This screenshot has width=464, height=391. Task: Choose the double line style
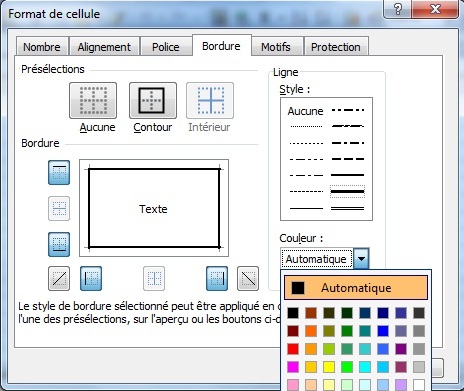[347, 208]
